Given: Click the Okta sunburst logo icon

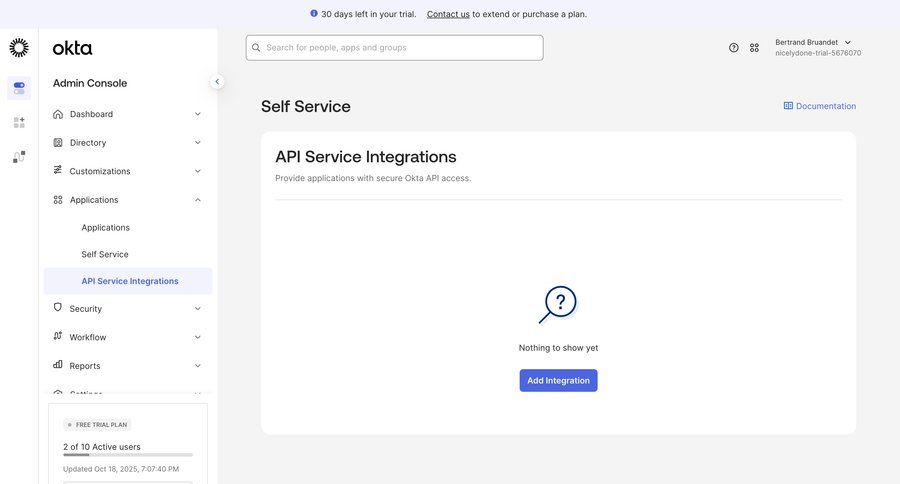Looking at the screenshot, I should (19, 48).
